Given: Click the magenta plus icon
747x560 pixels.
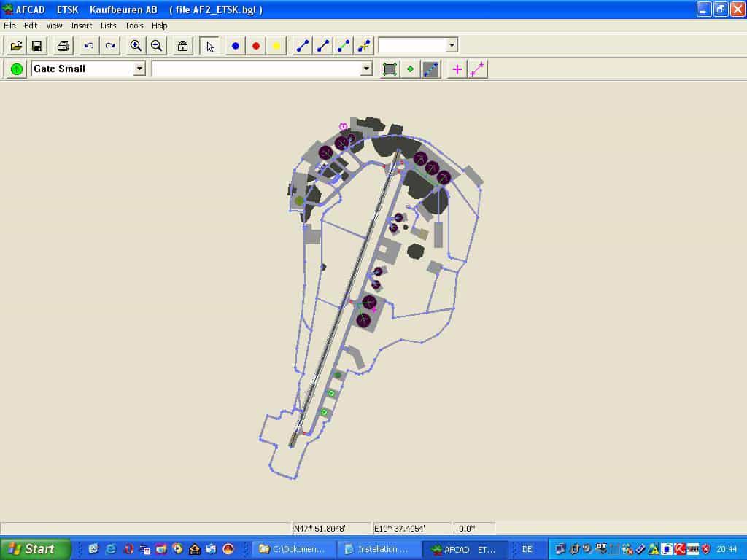Looking at the screenshot, I should pos(457,69).
